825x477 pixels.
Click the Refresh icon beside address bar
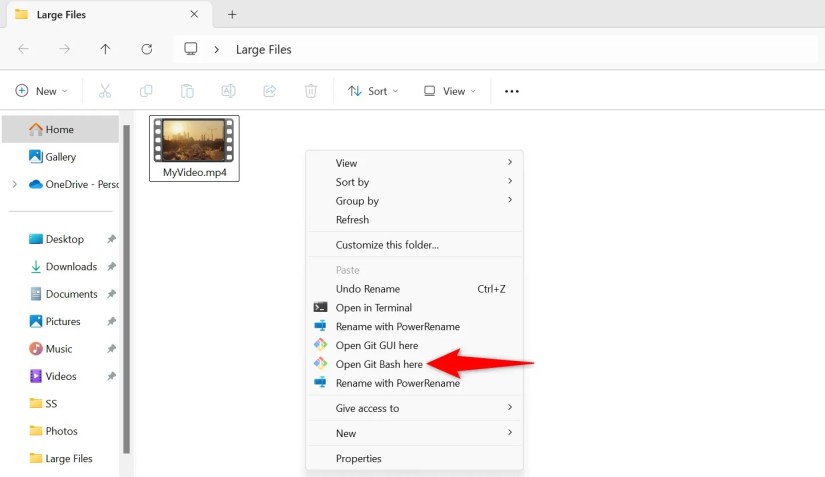coord(147,49)
